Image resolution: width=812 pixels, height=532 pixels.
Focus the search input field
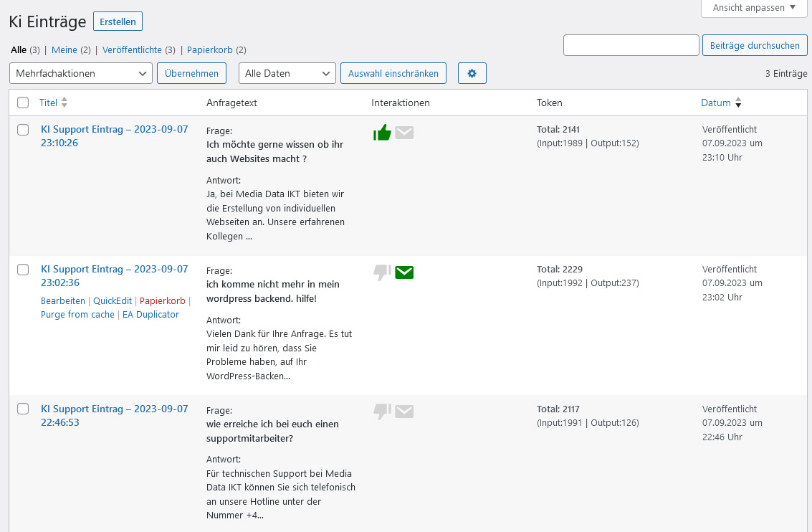(631, 46)
